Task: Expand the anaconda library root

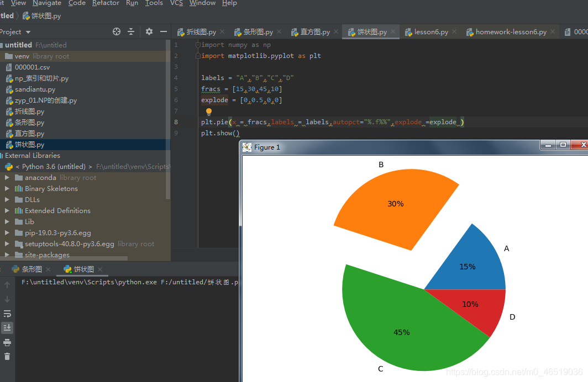Action: coord(7,178)
